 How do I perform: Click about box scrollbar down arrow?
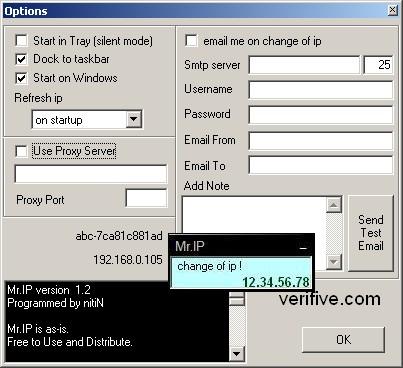coord(237,353)
